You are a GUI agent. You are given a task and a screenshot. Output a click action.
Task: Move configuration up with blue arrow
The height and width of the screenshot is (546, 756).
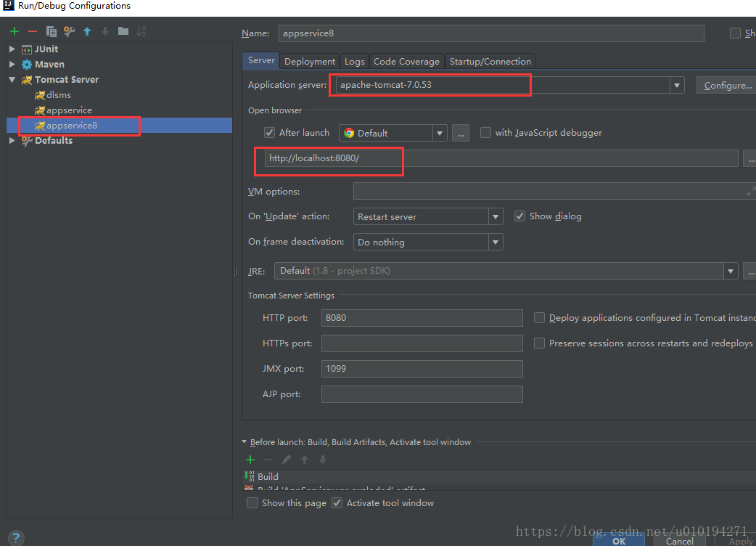tap(87, 31)
